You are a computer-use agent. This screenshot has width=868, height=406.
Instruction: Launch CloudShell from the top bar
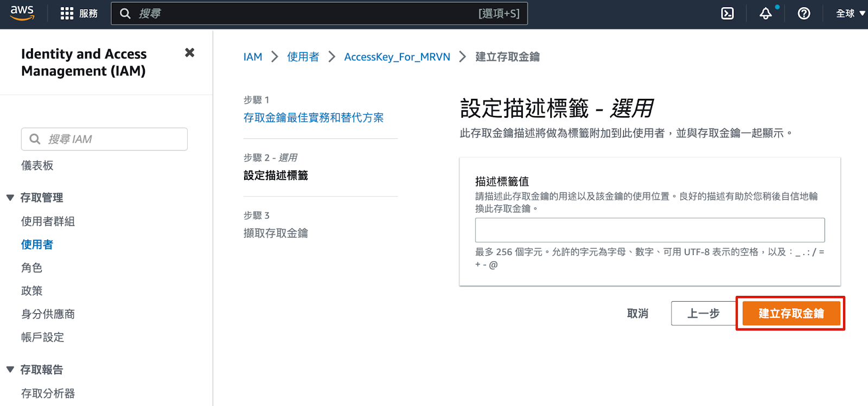[x=727, y=14]
